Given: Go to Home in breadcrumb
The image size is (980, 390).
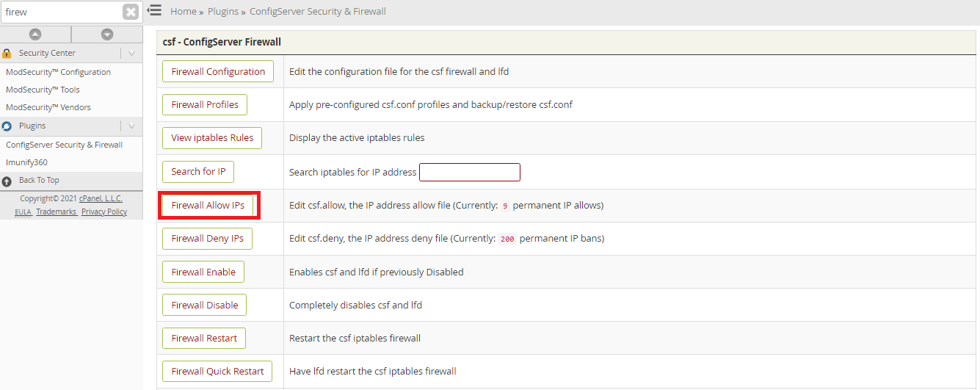Looking at the screenshot, I should coord(184,11).
